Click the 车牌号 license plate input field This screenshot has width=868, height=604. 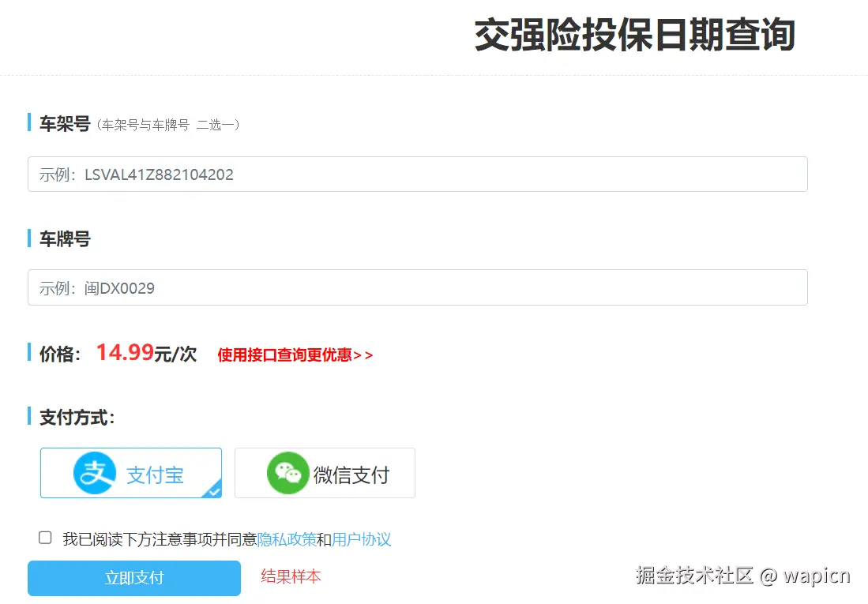[417, 287]
